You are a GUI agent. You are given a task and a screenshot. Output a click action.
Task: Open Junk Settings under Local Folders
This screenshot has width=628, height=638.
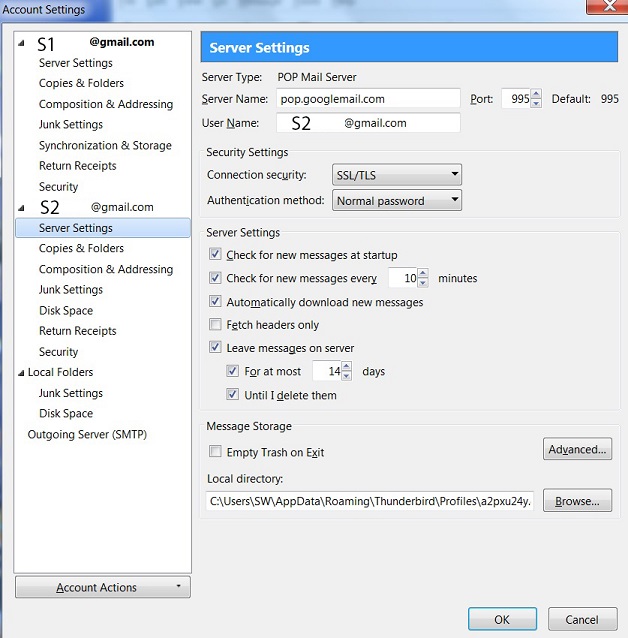tap(71, 393)
